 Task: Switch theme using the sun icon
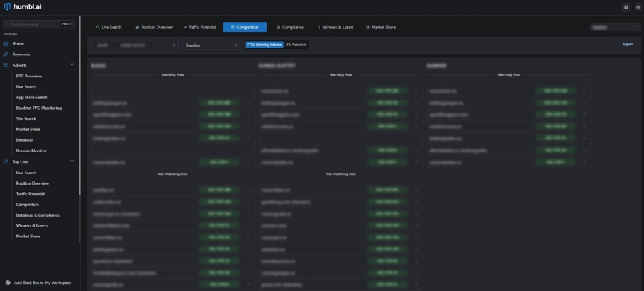coord(638,8)
